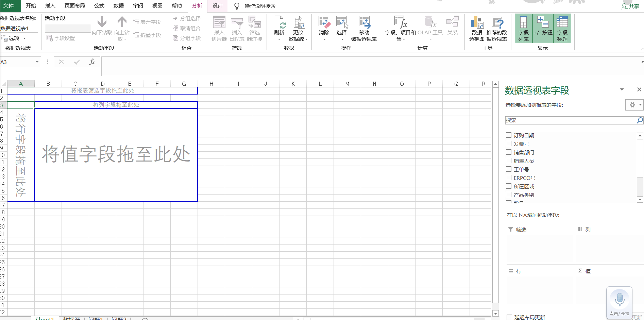Open the 文件 tab
Screen dimensions: 644x320
(x=9, y=6)
